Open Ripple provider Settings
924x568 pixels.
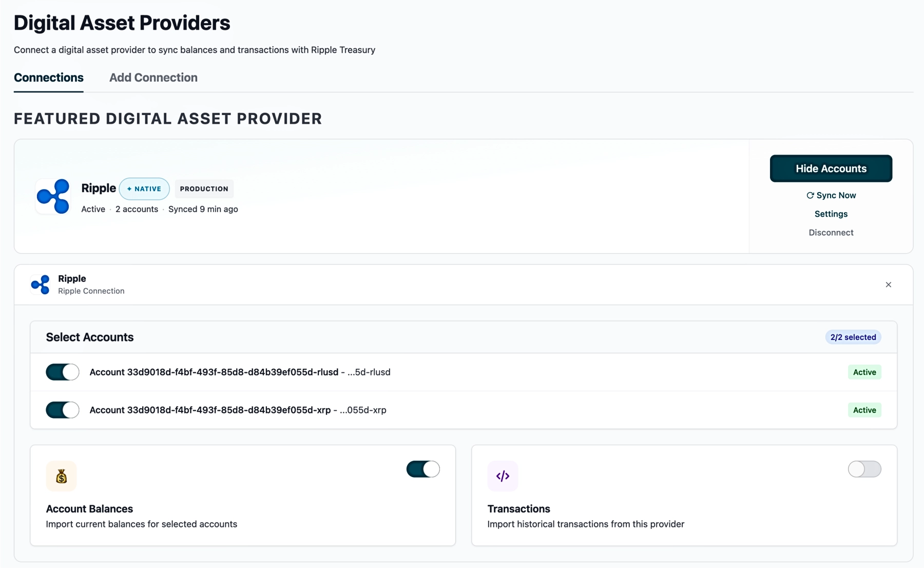point(831,214)
